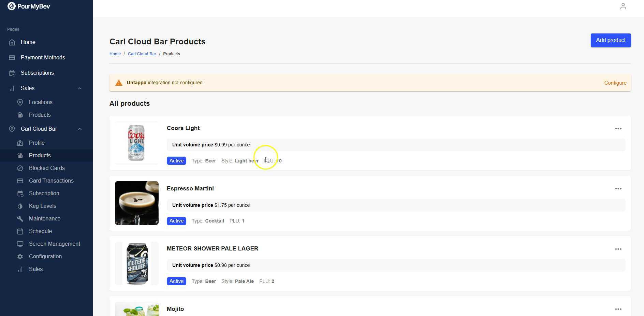Open Keg Levels page
The width and height of the screenshot is (644, 316).
click(x=43, y=206)
